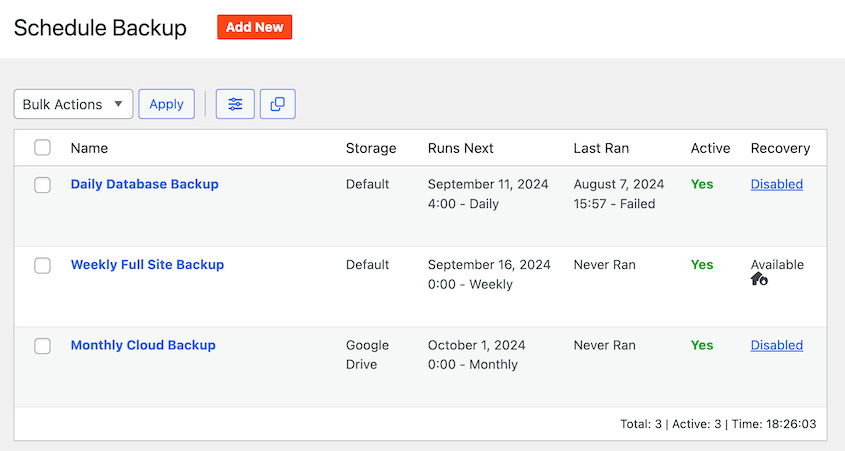
Task: Toggle the select-all checkbox in header
Action: click(x=42, y=148)
